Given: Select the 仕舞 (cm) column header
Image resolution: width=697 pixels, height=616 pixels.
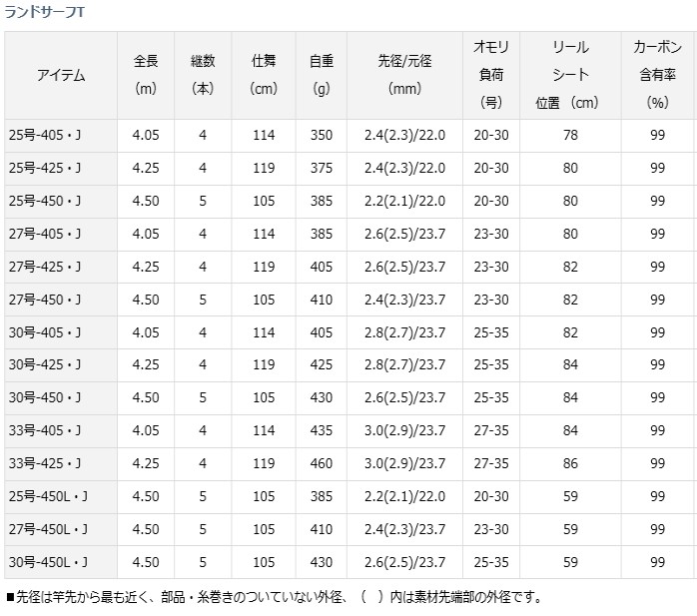Looking at the screenshot, I should coord(264,75).
